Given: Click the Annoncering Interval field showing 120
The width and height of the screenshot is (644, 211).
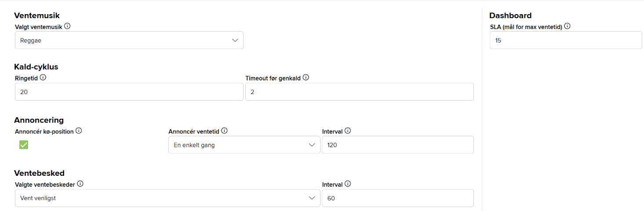Looking at the screenshot, I should 397,145.
